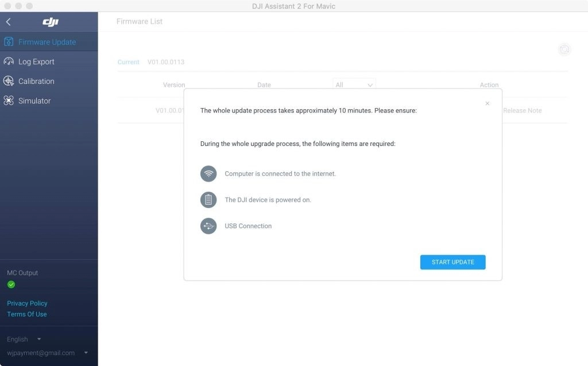Expand the wjpayment@gmail.com account dropdown
The height and width of the screenshot is (366, 588).
(47, 353)
